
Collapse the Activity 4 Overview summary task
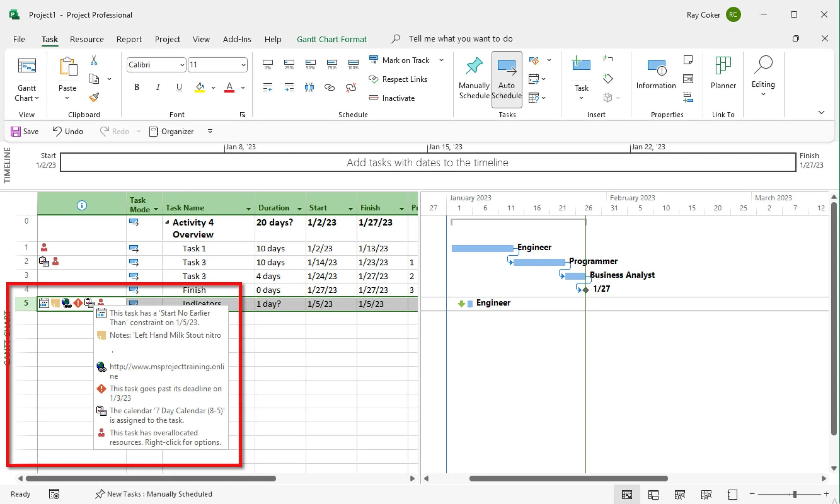167,222
